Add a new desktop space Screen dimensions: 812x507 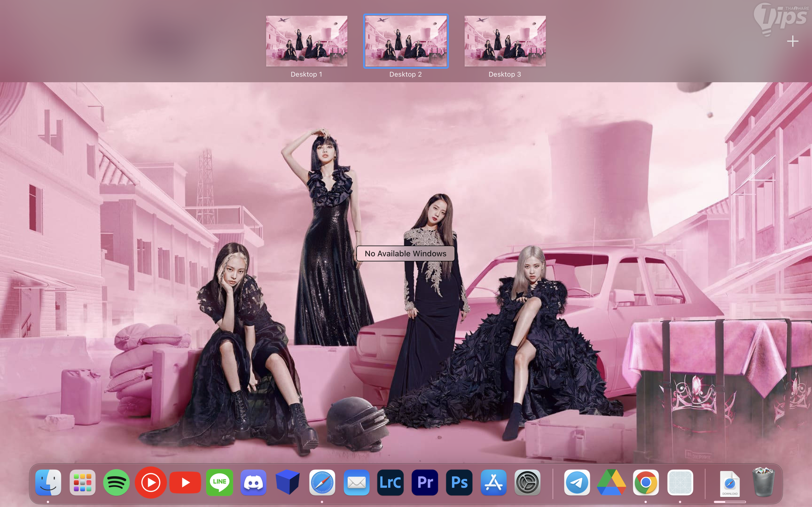coord(792,41)
